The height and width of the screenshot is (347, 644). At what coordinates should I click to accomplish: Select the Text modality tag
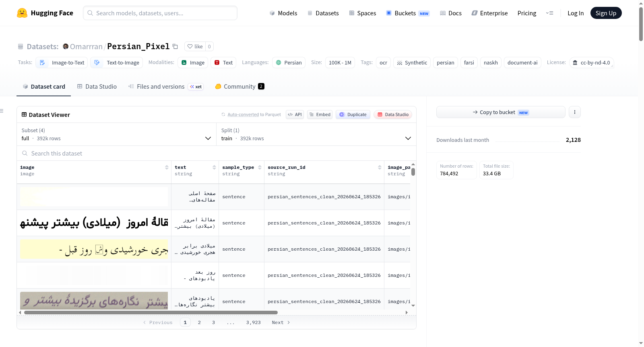(223, 62)
